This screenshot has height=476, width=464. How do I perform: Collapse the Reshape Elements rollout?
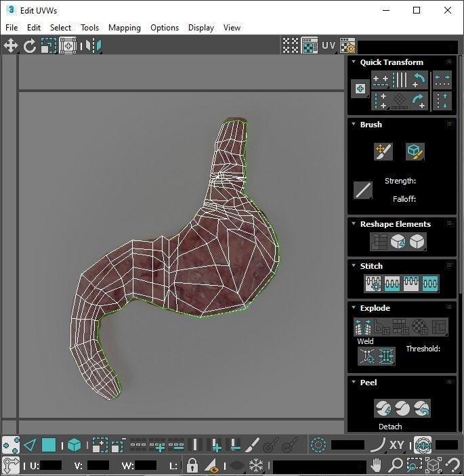point(354,223)
